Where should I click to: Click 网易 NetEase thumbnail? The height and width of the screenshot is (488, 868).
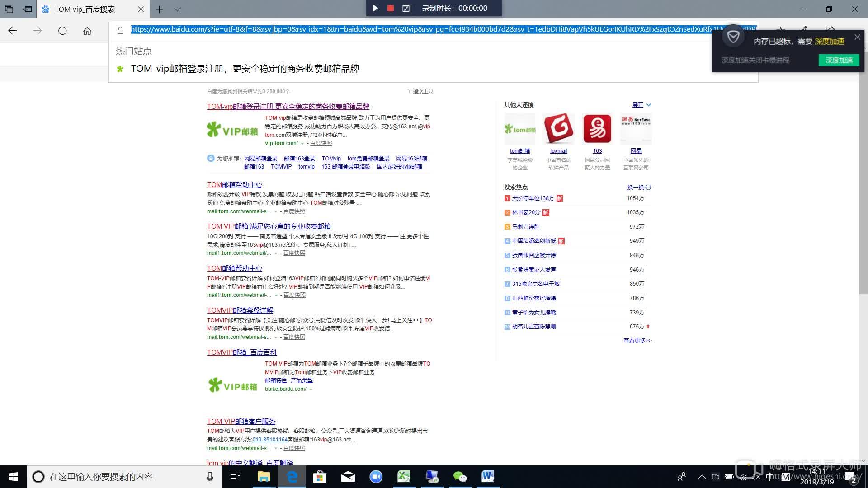636,129
